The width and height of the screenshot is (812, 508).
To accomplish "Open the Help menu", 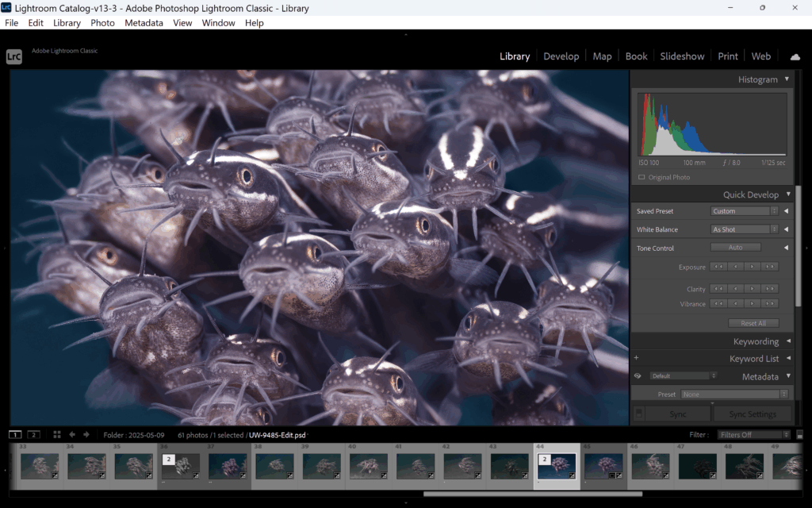I will click(255, 23).
